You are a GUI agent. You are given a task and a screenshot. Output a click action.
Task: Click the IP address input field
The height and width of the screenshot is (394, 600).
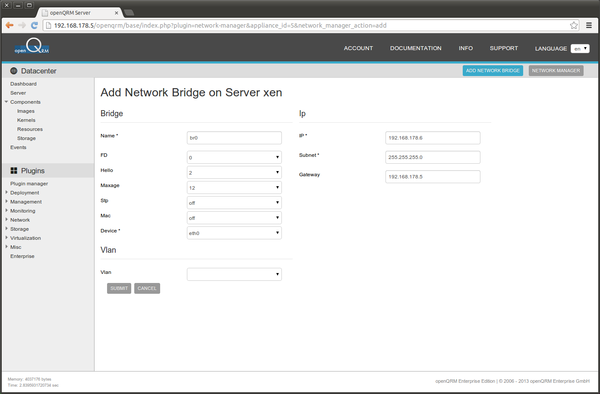(432, 138)
